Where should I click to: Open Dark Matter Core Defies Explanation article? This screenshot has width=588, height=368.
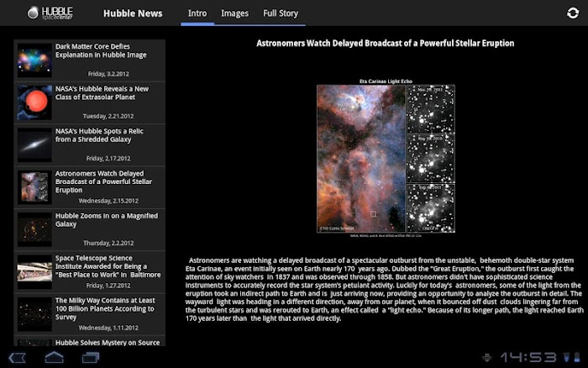tap(90, 60)
